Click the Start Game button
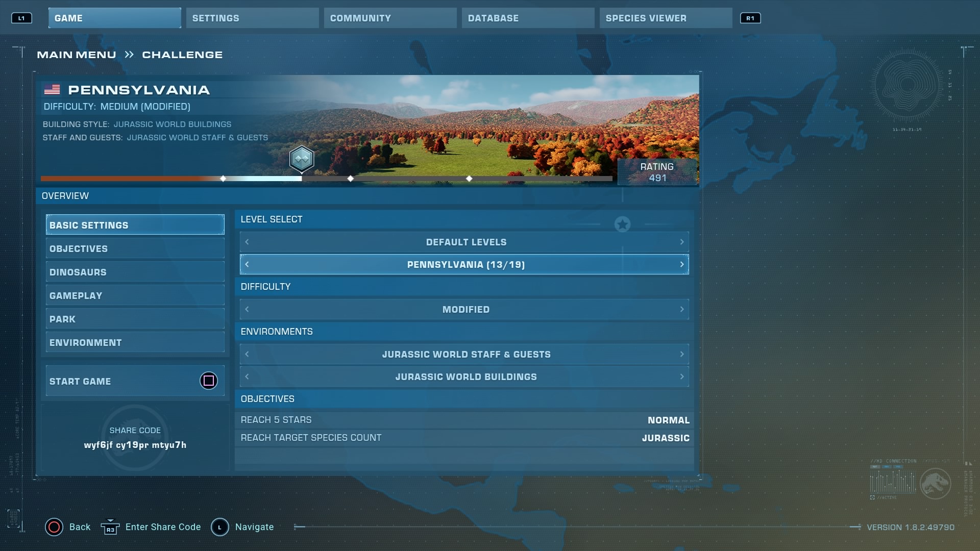The width and height of the screenshot is (980, 551). click(x=135, y=381)
